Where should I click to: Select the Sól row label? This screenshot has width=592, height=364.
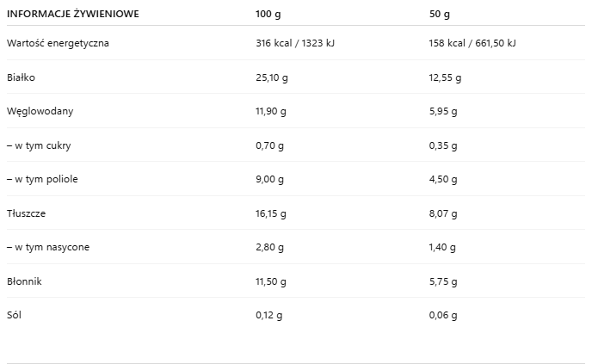click(15, 315)
